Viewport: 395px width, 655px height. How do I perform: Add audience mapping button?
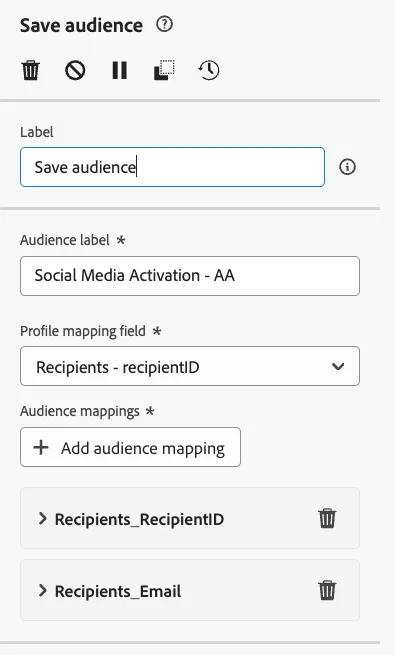130,447
